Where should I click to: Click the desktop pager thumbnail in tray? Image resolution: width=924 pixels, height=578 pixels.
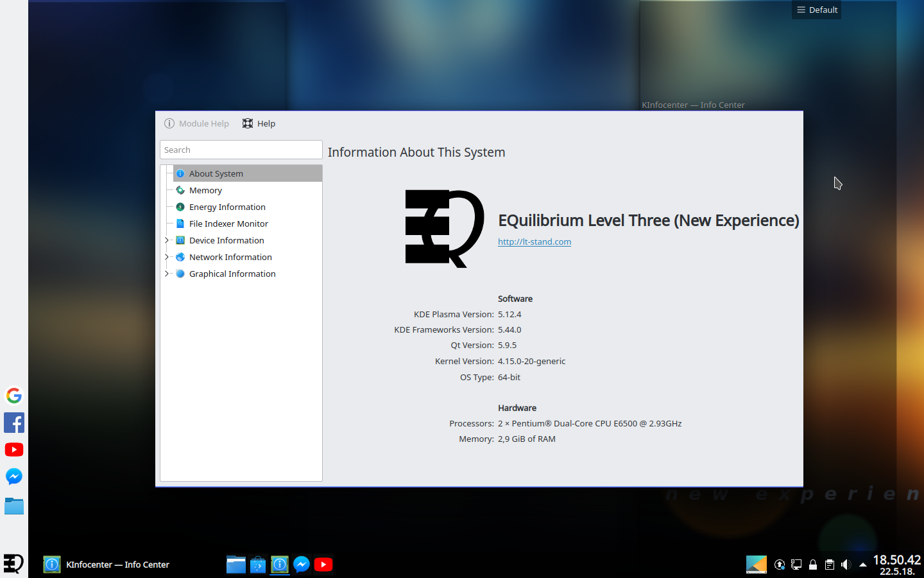757,565
